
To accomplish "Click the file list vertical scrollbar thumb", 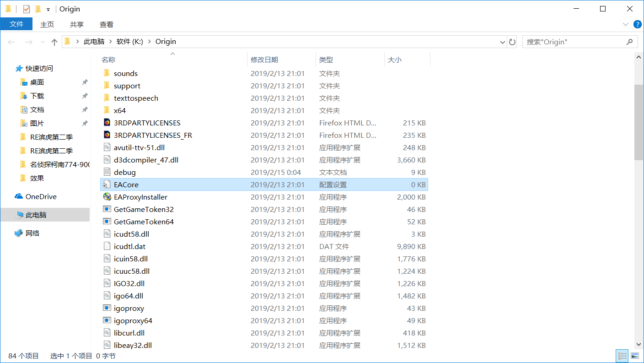I will pyautogui.click(x=639, y=122).
